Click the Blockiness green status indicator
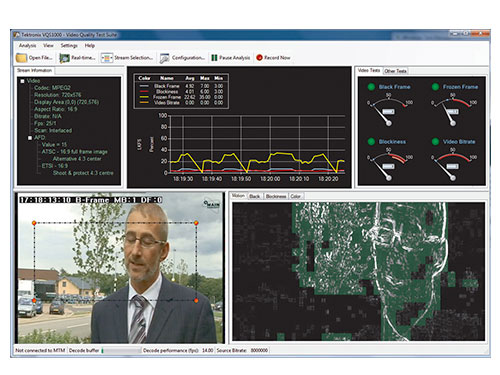Screen dimensions: 500x375 pos(371,142)
